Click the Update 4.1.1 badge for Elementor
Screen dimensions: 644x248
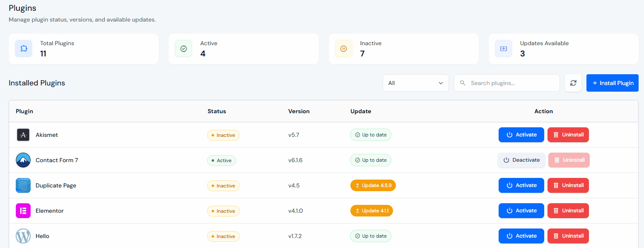tap(371, 211)
